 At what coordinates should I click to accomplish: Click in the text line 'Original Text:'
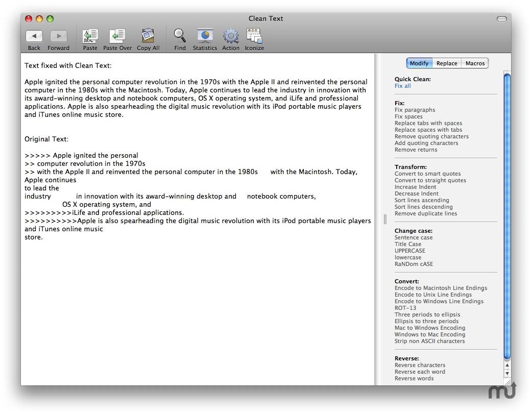pos(46,139)
